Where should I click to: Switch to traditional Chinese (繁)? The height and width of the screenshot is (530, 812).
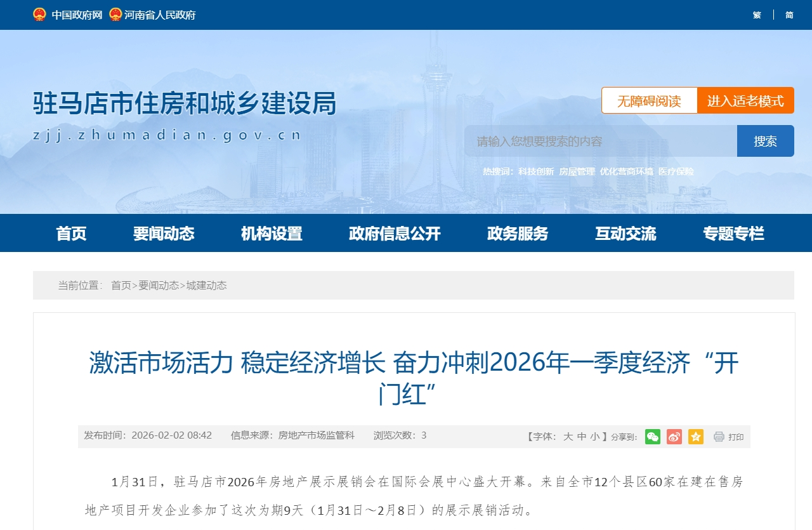[x=757, y=15]
